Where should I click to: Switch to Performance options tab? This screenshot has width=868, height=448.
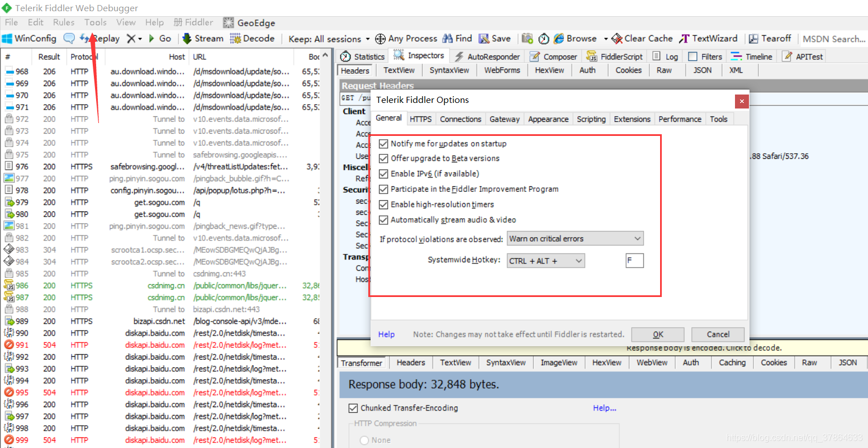680,119
